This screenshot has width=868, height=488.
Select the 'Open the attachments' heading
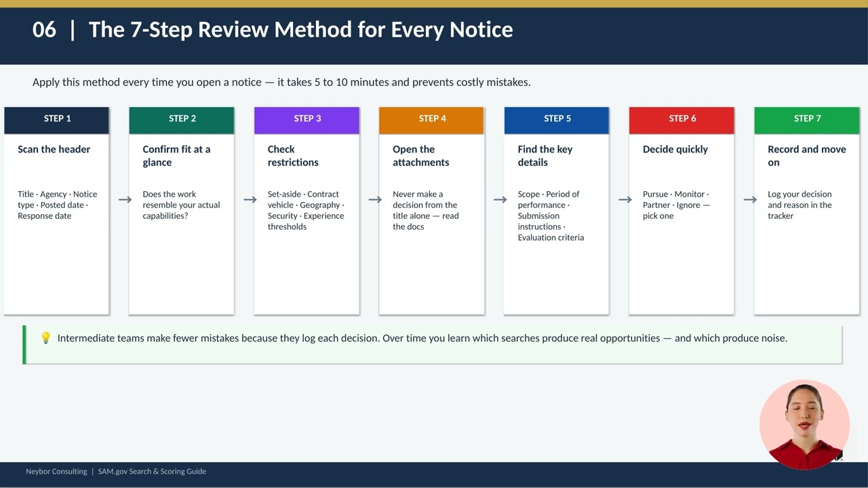420,156
